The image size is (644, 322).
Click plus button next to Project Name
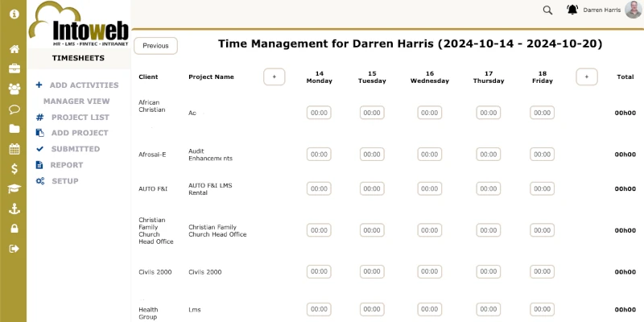[x=275, y=76]
